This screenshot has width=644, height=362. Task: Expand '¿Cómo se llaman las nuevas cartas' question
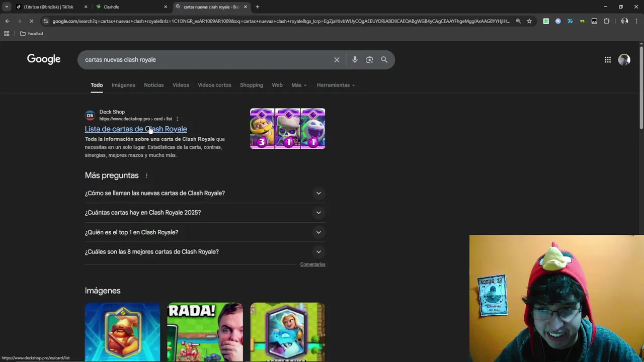point(205,193)
